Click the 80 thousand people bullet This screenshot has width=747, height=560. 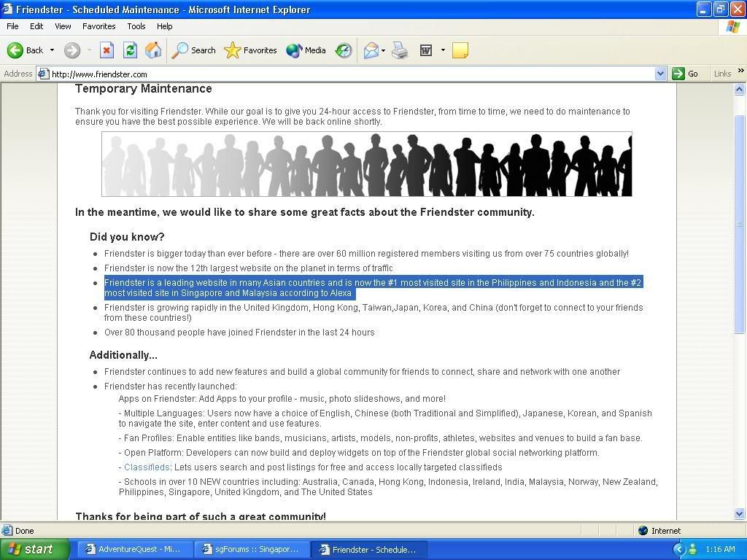[239, 332]
